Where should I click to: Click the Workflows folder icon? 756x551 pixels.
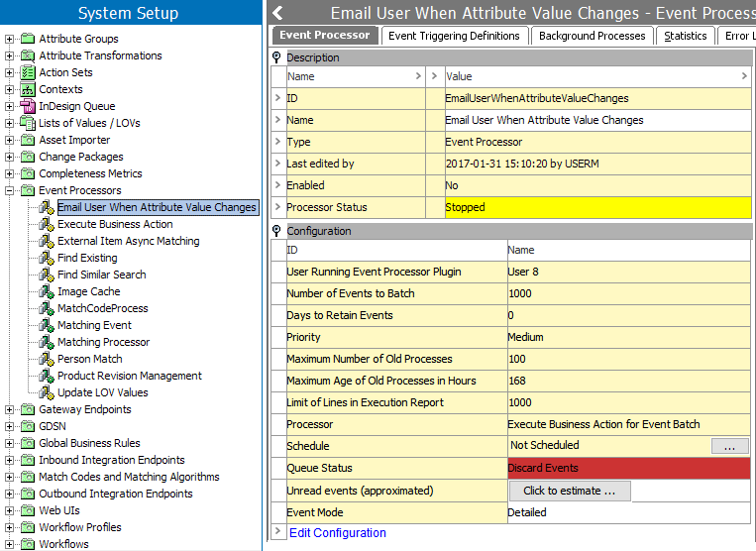point(28,544)
